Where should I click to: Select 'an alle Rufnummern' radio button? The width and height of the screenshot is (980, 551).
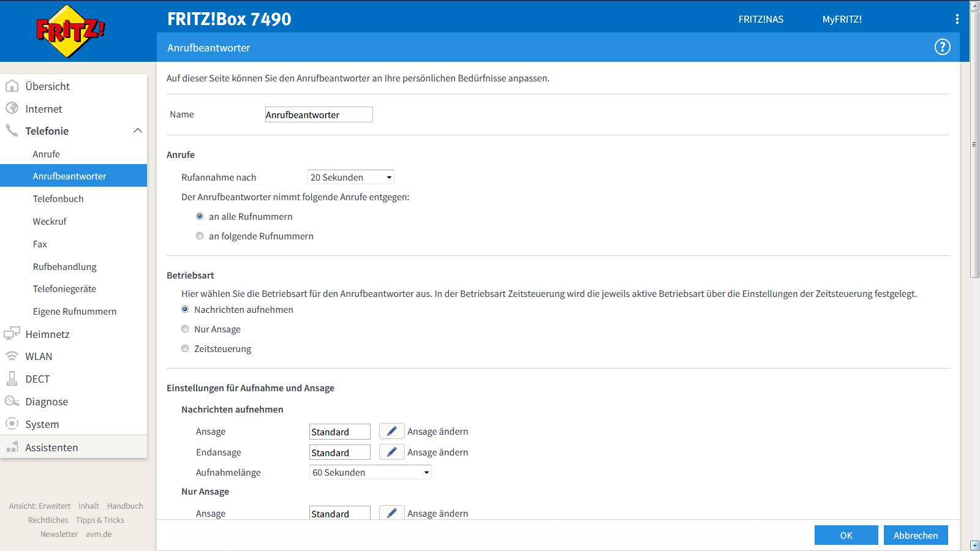pos(200,216)
